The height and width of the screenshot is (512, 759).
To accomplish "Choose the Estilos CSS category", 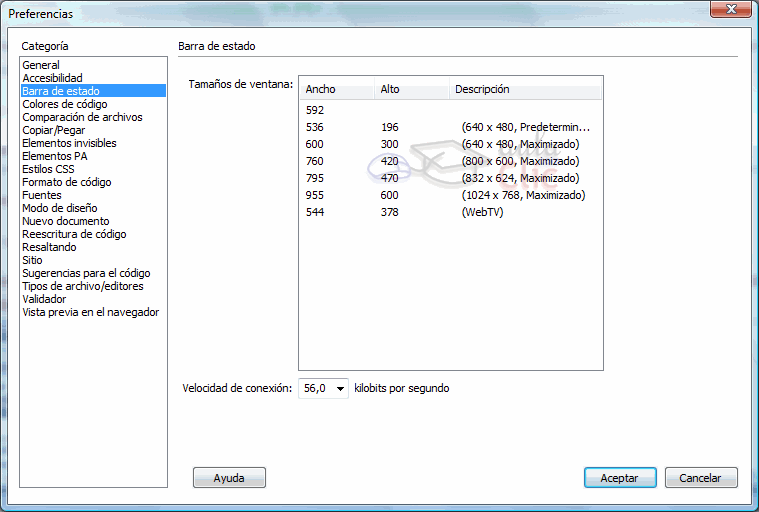I will tap(48, 169).
